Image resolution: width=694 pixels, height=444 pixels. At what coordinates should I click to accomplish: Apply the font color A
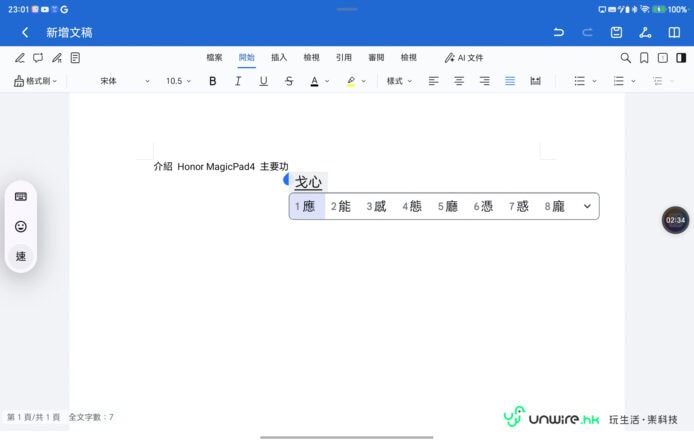(x=314, y=81)
